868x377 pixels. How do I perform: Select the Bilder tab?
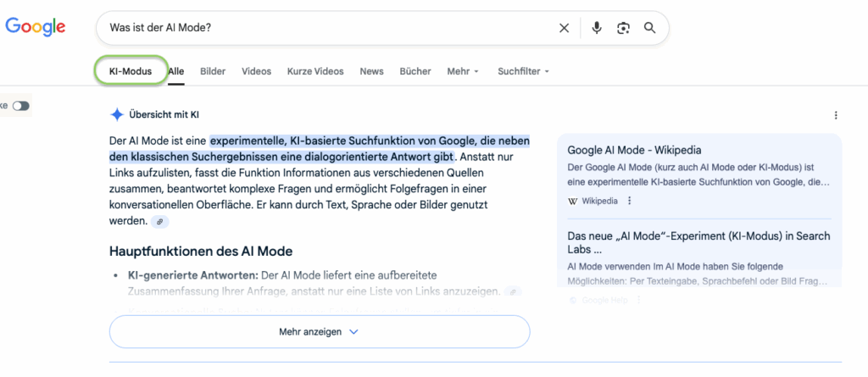pos(213,71)
